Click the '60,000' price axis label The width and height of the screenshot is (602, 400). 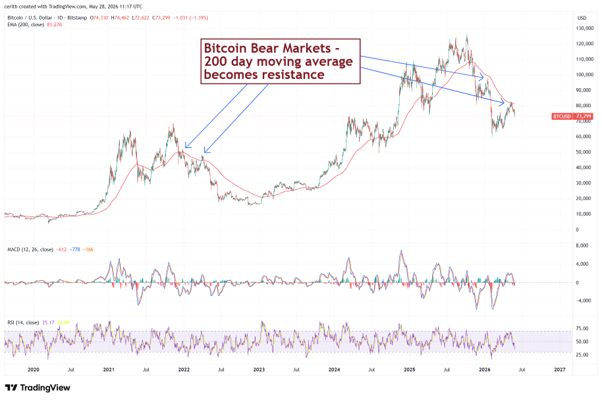point(585,137)
